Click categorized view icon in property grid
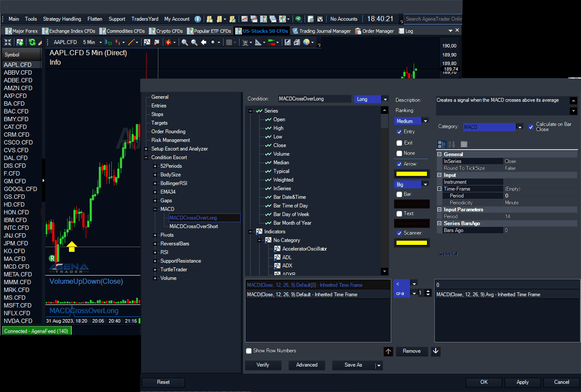This screenshot has height=392, width=581. pos(441,144)
